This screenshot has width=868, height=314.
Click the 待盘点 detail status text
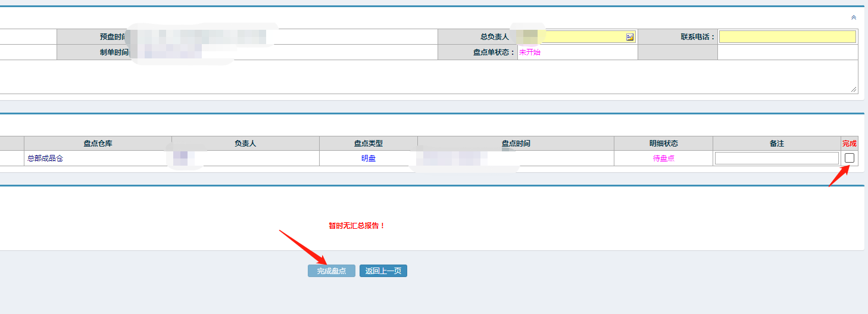pos(663,158)
